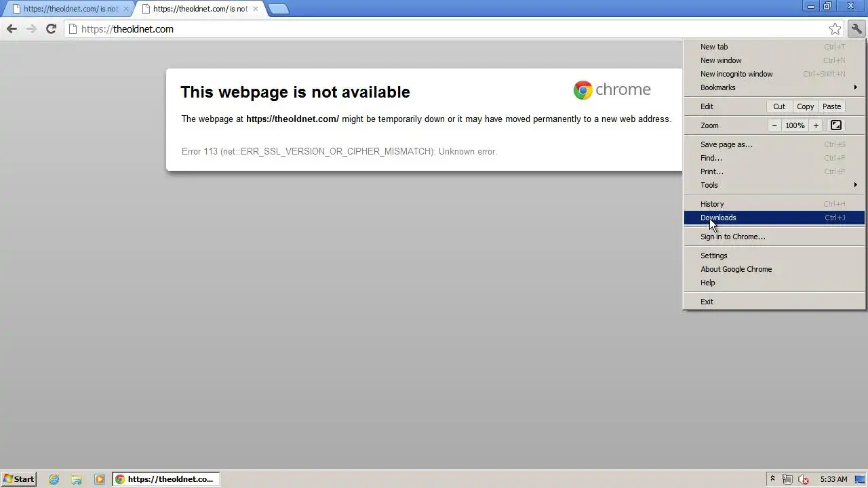Click the Paste button in Edit row
This screenshot has width=868, height=488.
pyautogui.click(x=831, y=106)
